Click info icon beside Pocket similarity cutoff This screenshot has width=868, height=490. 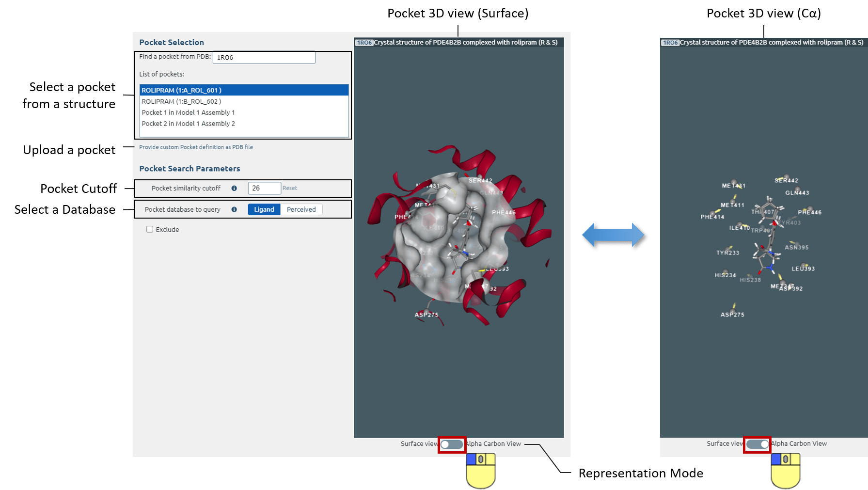tap(234, 188)
